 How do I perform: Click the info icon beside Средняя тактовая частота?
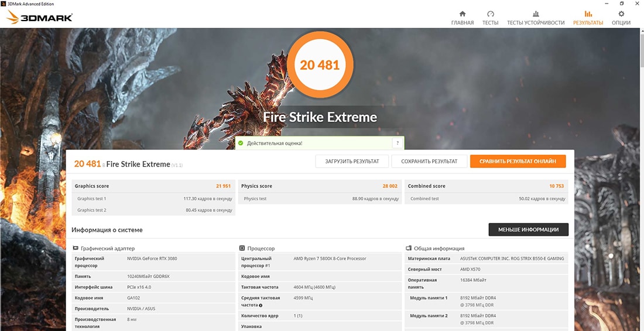pos(261,305)
